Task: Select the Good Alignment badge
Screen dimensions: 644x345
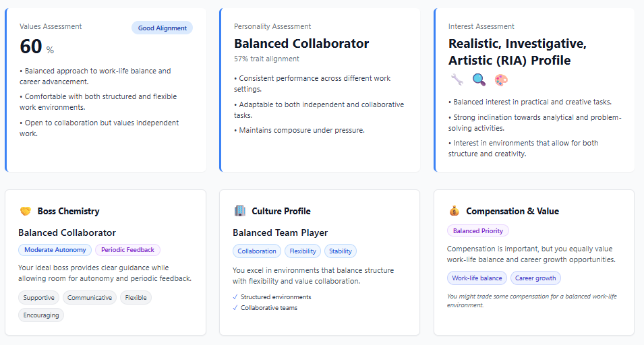Action: (162, 28)
